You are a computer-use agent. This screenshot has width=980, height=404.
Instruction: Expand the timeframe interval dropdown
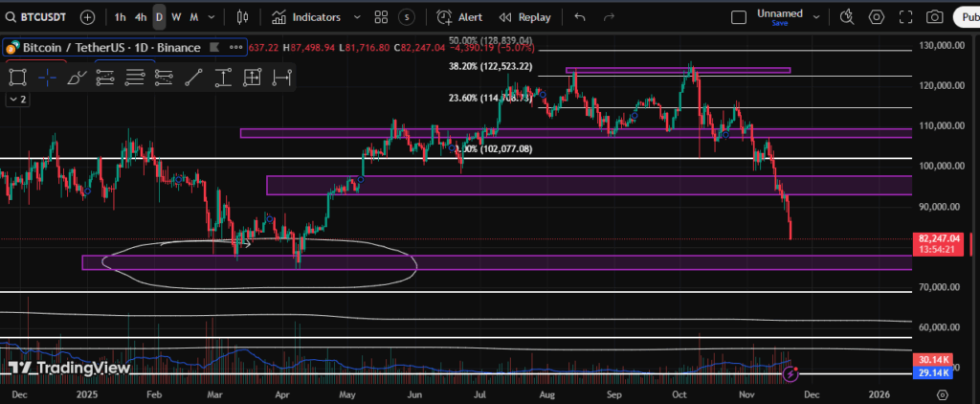click(212, 17)
